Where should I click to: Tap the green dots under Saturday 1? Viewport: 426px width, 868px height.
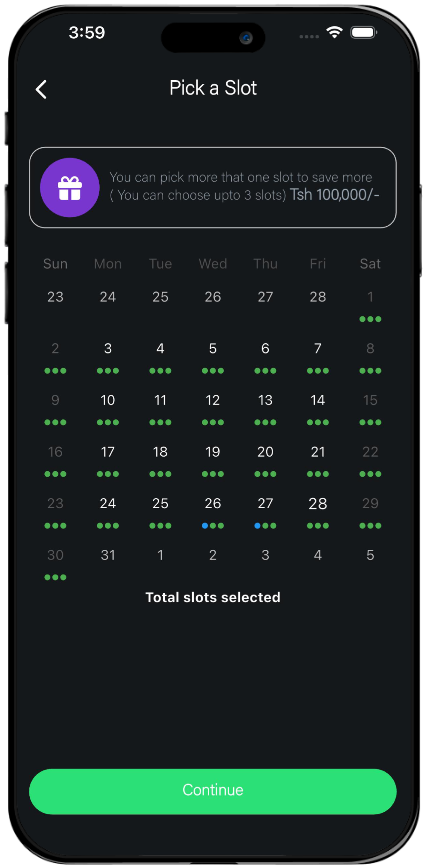(x=370, y=319)
